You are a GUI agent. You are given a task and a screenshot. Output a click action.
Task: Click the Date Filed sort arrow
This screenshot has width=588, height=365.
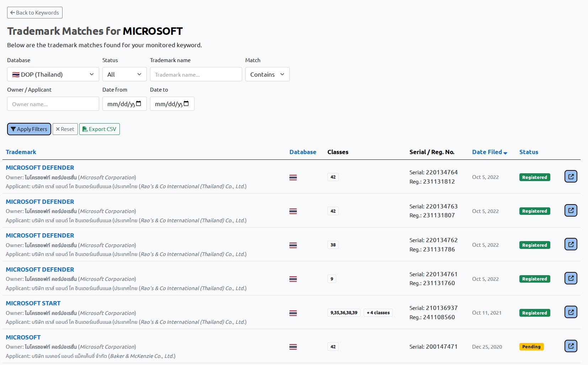coord(505,153)
